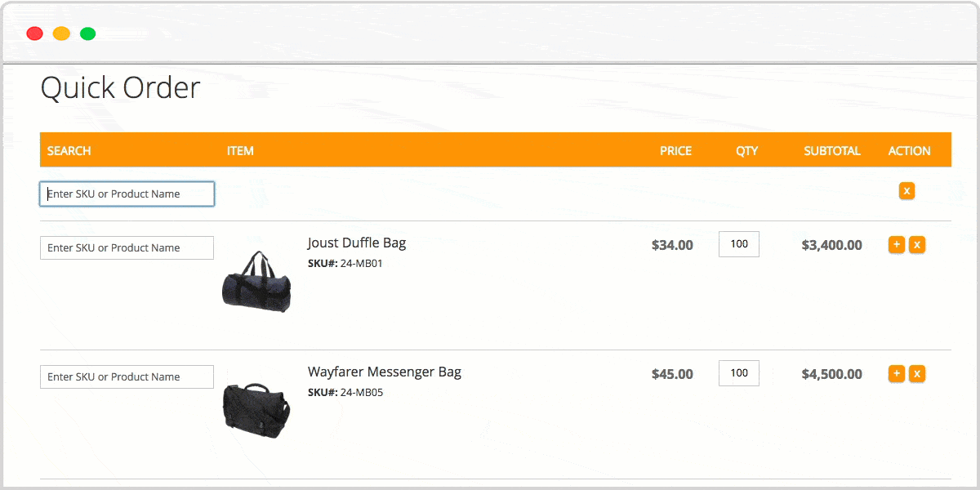The image size is (980, 490).
Task: Open the Wayfarer Messenger Bag product image
Action: pyautogui.click(x=256, y=410)
